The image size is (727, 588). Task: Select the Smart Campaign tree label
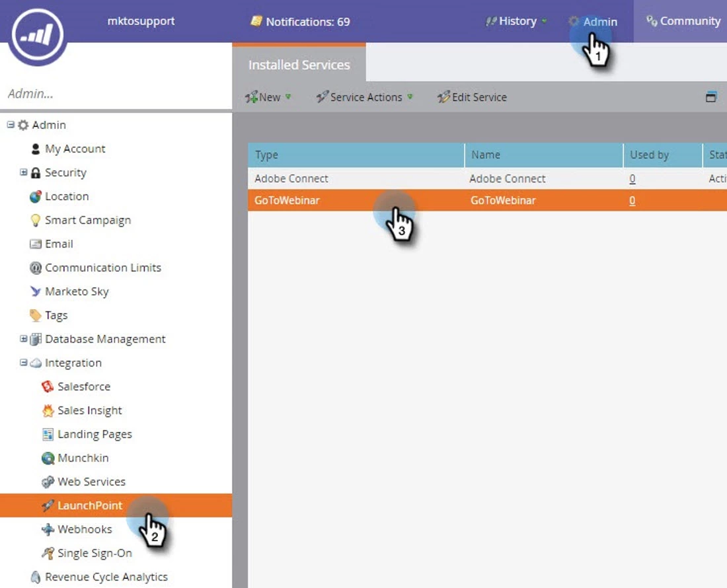point(88,220)
